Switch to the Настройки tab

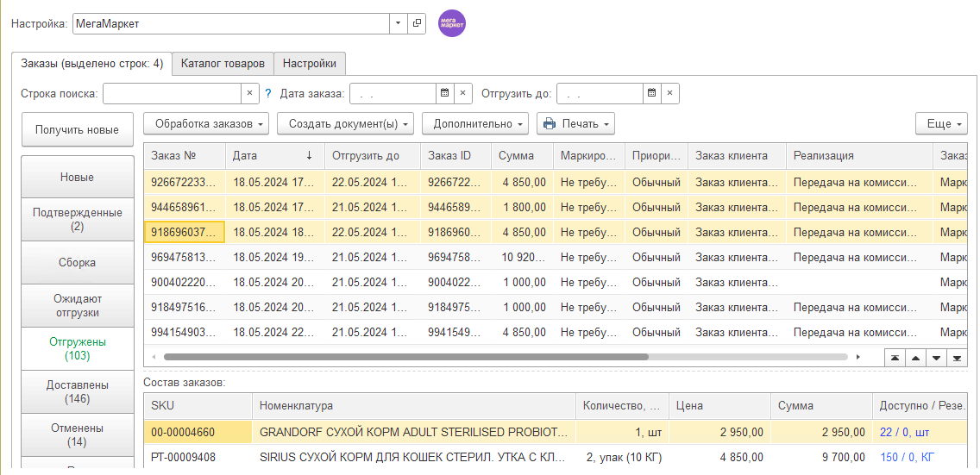(310, 64)
